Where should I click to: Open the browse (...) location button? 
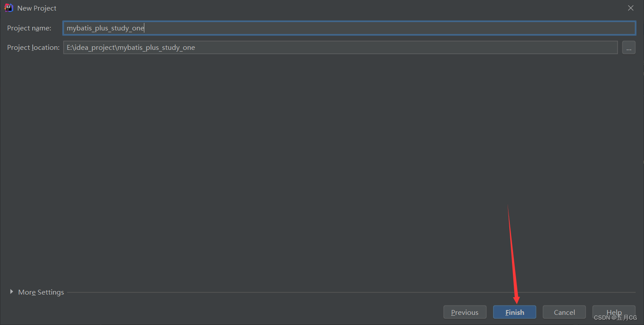pyautogui.click(x=629, y=48)
